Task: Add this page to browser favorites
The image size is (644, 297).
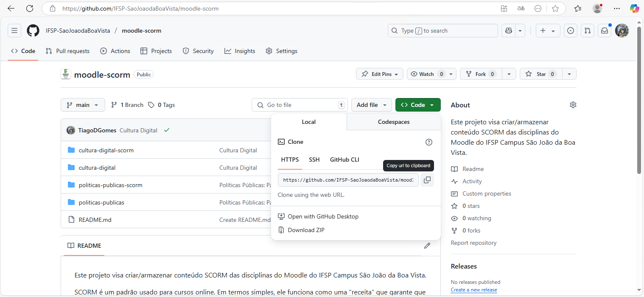Action: [x=555, y=8]
